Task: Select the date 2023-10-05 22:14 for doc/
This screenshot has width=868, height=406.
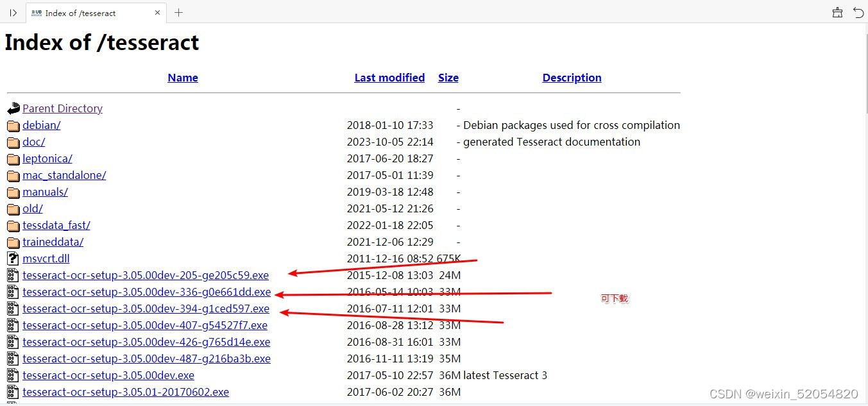Action: point(390,142)
